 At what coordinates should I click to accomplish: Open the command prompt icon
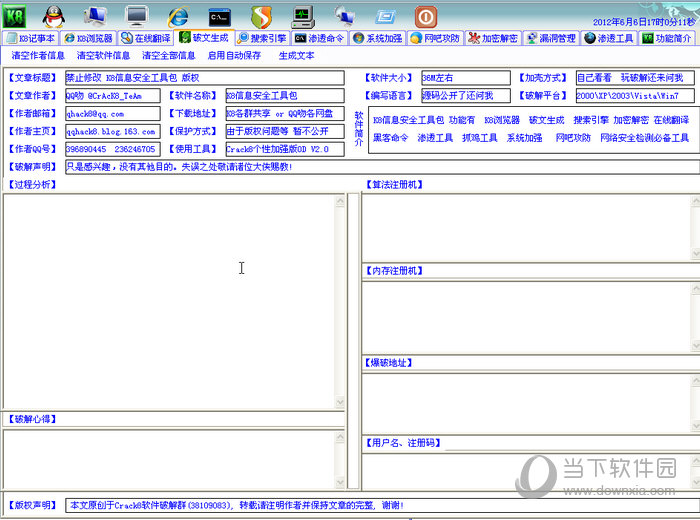pyautogui.click(x=220, y=17)
